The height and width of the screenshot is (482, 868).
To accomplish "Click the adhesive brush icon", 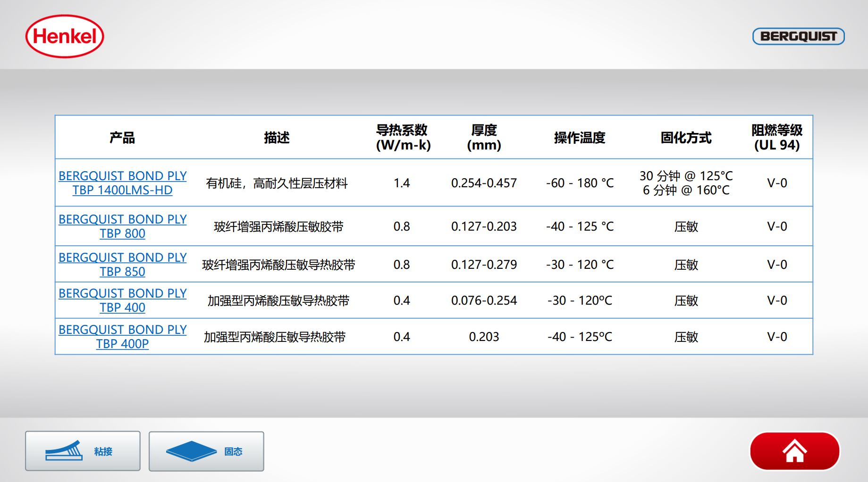I will click(x=64, y=451).
